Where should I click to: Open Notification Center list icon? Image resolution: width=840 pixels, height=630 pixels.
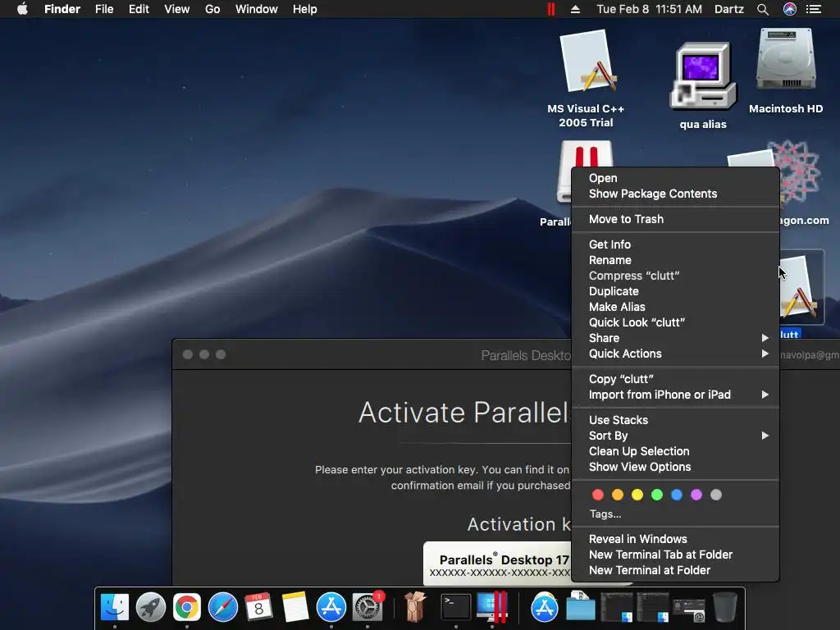(814, 9)
